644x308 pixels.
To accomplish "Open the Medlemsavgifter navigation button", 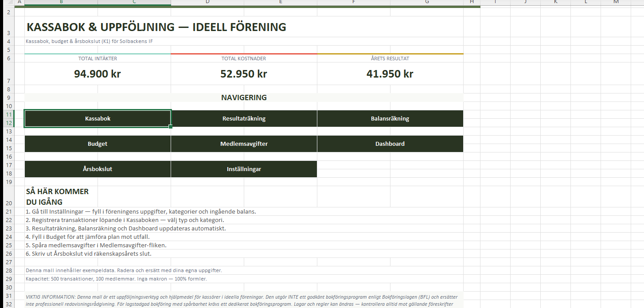I will 244,144.
